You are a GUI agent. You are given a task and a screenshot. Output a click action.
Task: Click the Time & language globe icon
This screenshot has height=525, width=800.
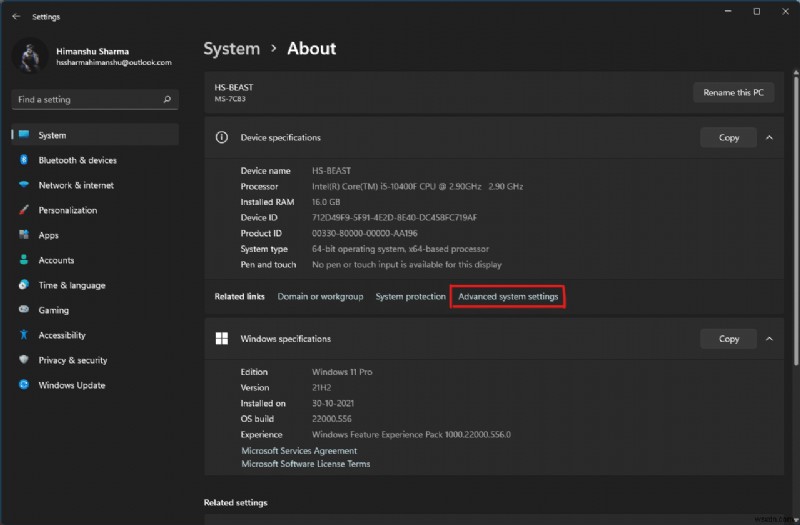click(x=24, y=285)
